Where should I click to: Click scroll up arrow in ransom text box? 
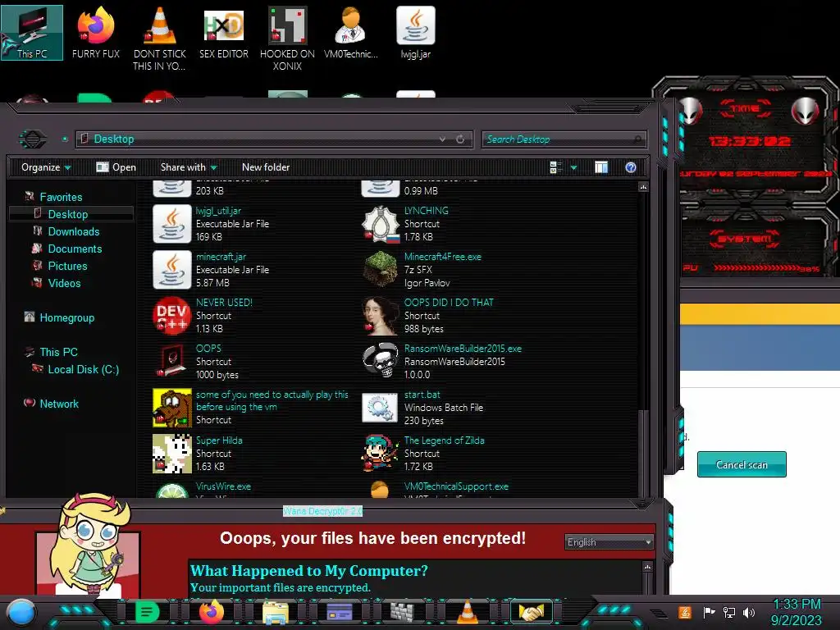coord(648,567)
